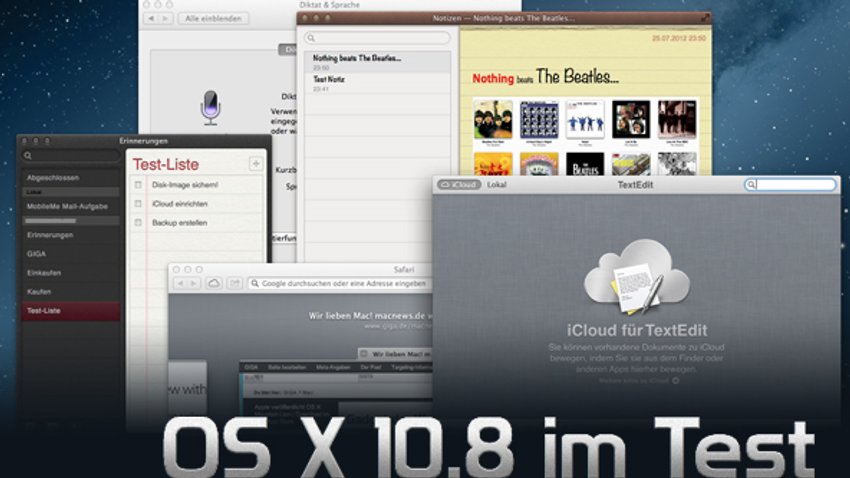The width and height of the screenshot is (850, 478).
Task: Go back in the Safari toolbar
Action: point(180,283)
